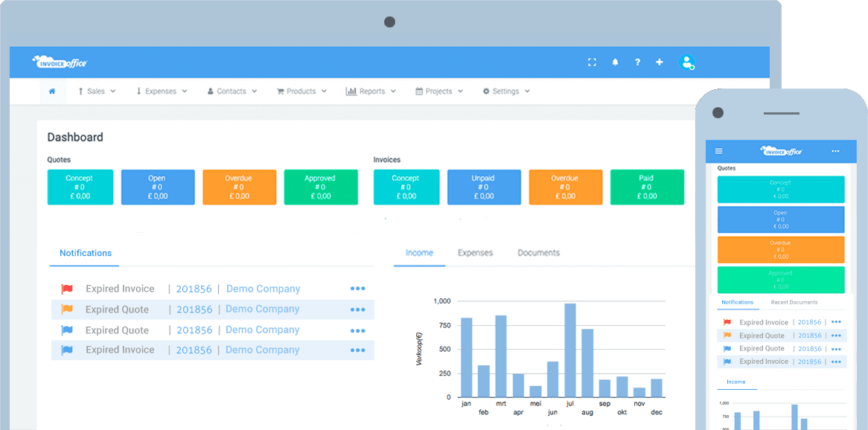The height and width of the screenshot is (430, 868).
Task: Open the Invoices Concept card
Action: [x=406, y=187]
